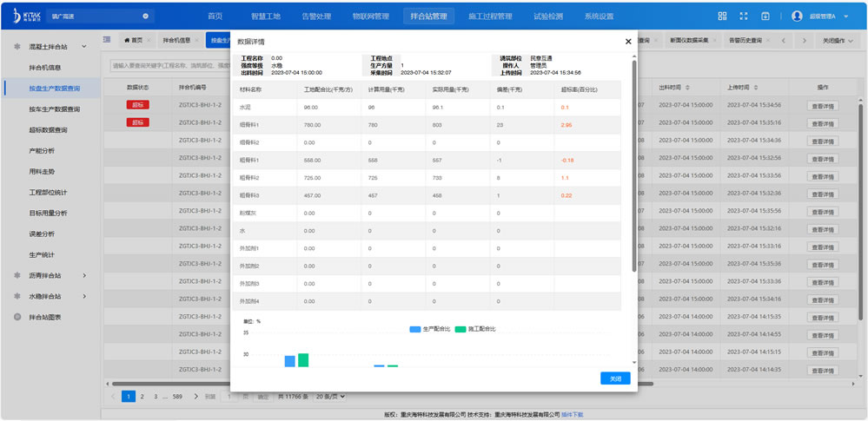Click the blue 关闭 button in dialog

tap(615, 378)
